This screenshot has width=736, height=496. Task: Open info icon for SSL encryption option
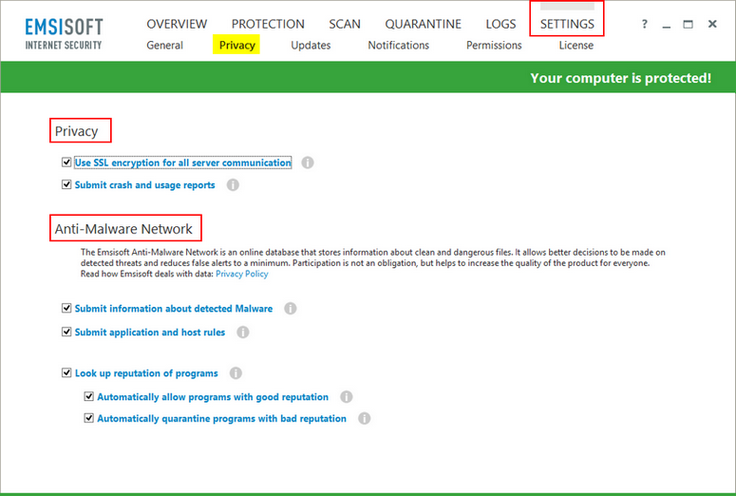[307, 163]
